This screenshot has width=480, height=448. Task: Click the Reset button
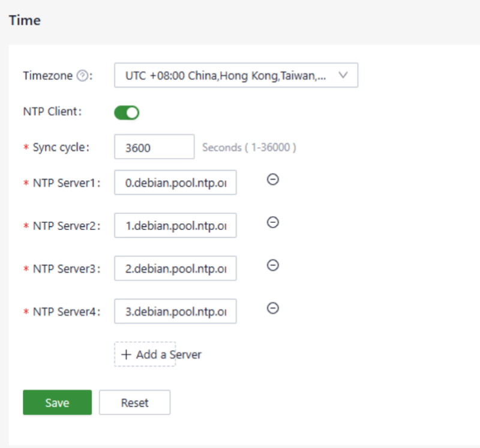(x=134, y=402)
